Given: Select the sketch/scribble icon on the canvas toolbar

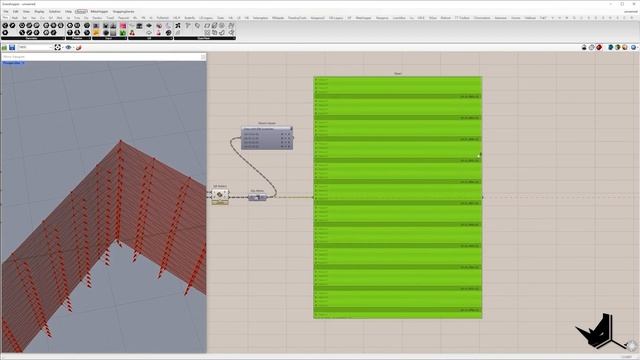Looking at the screenshot, I should pyautogui.click(x=78, y=48).
